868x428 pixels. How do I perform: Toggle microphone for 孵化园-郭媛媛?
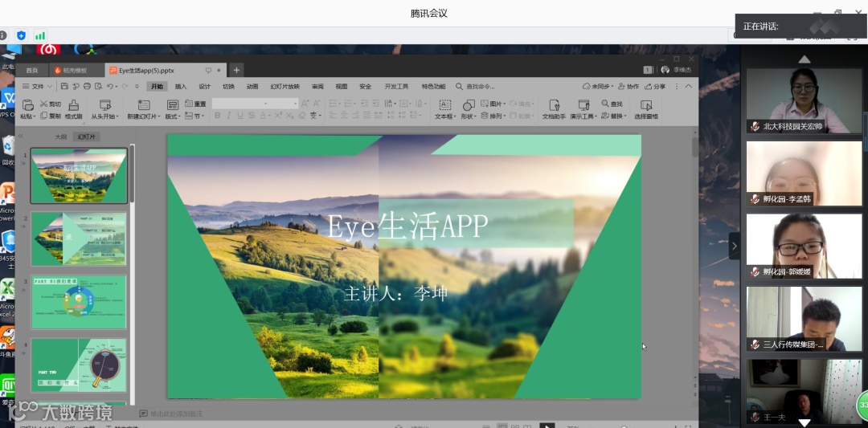click(x=754, y=271)
